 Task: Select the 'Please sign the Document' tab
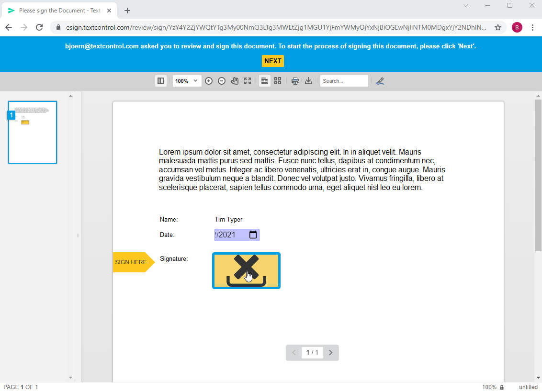click(x=59, y=11)
